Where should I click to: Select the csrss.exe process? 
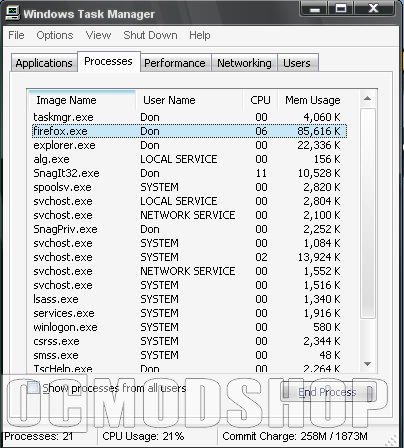(189, 341)
